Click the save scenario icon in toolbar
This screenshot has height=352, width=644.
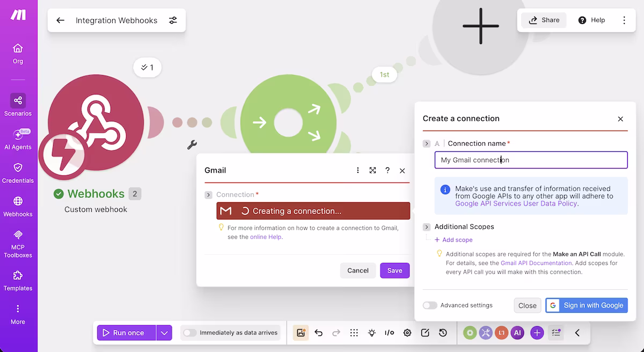[301, 333]
